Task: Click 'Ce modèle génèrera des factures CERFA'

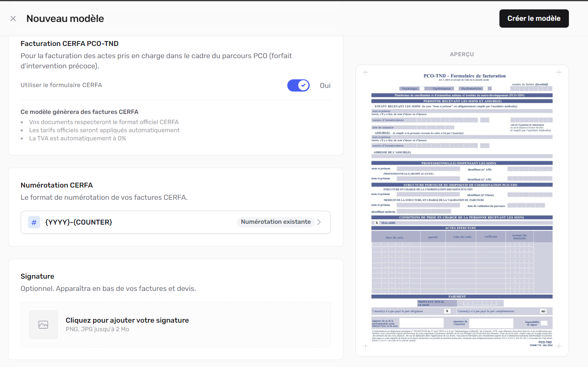Action: point(80,112)
